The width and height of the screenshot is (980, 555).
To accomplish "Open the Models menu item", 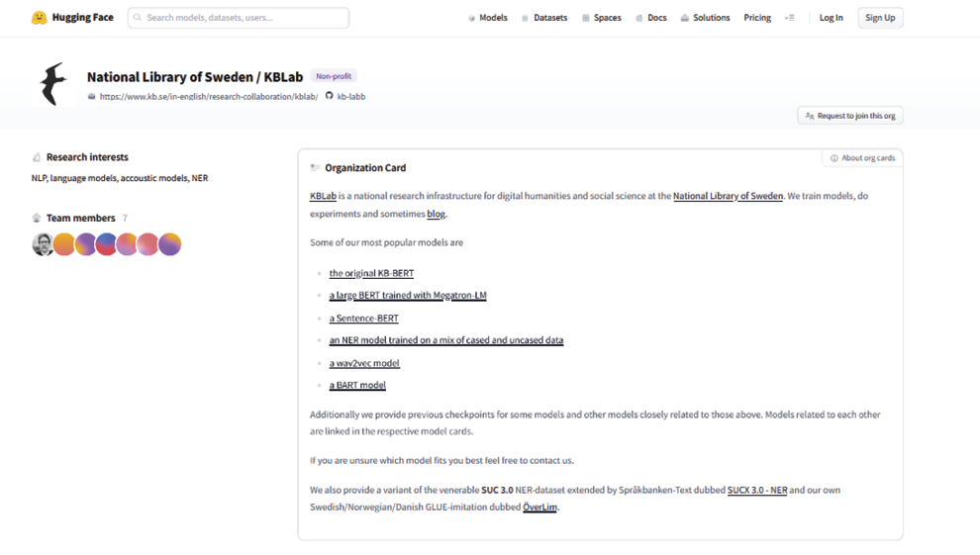I will (x=487, y=18).
